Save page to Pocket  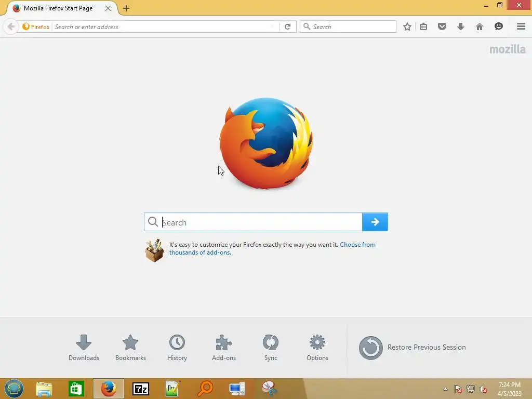click(442, 26)
